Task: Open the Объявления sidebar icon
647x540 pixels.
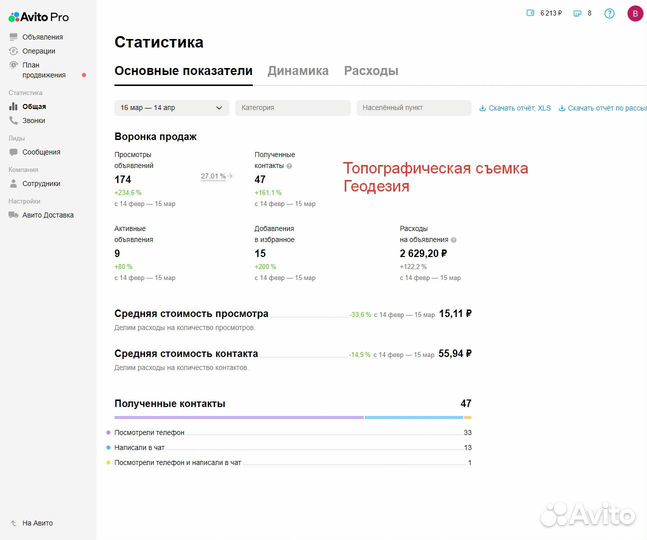Action: pos(14,37)
